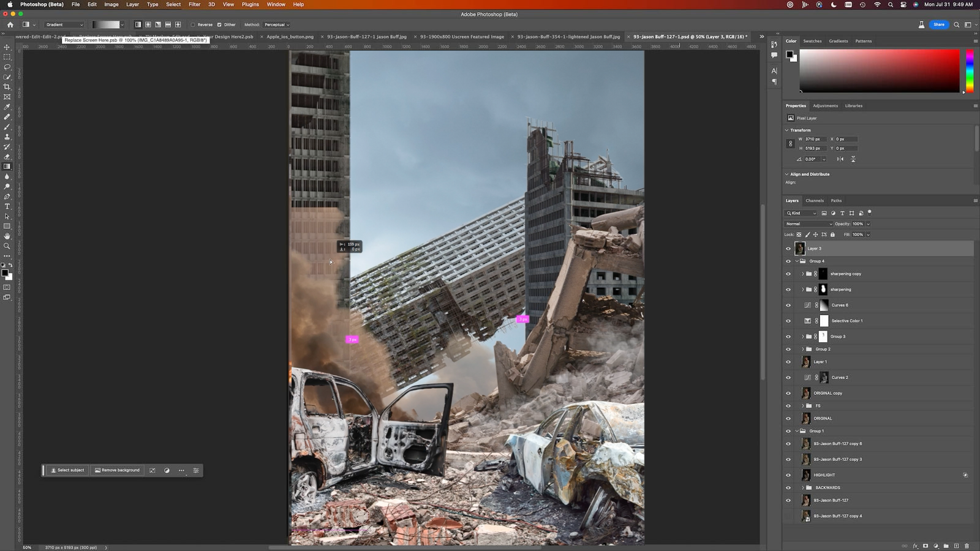Select the Zoom tool
This screenshot has height=551, width=980.
tap(7, 246)
